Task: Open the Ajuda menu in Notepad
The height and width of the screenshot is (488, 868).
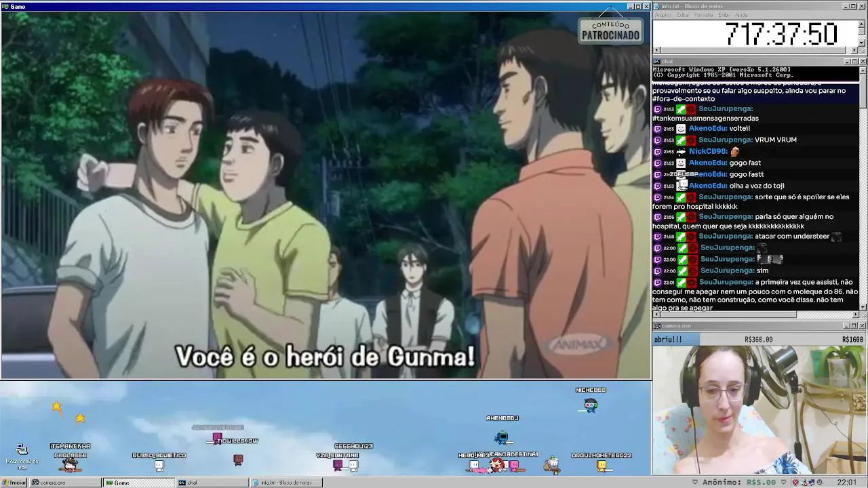Action: point(741,15)
